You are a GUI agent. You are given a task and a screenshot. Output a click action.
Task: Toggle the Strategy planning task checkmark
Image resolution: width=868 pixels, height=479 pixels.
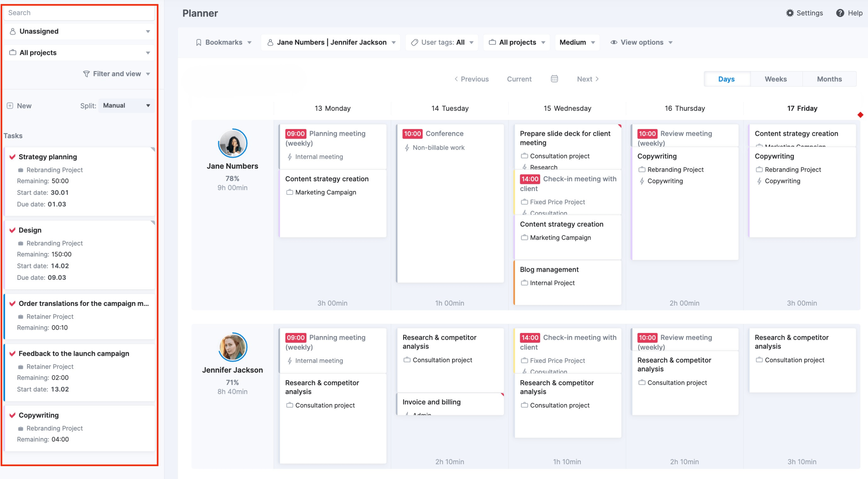(x=13, y=157)
